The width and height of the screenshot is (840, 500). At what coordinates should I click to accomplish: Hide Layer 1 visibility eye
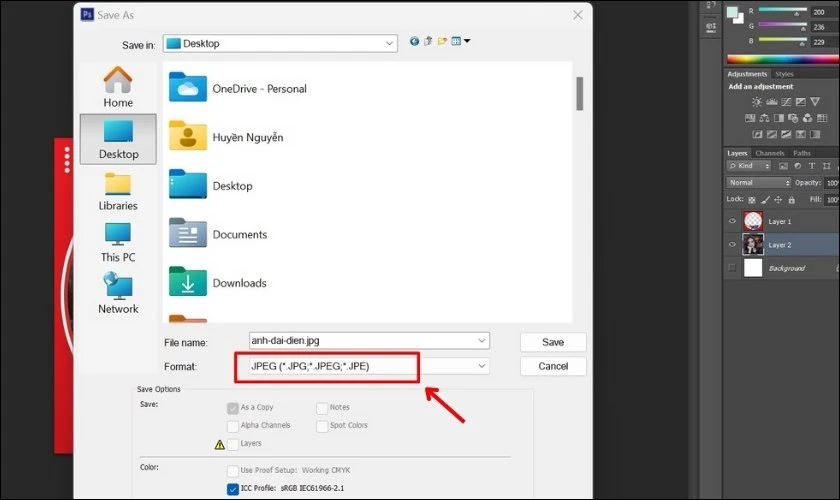pos(732,221)
